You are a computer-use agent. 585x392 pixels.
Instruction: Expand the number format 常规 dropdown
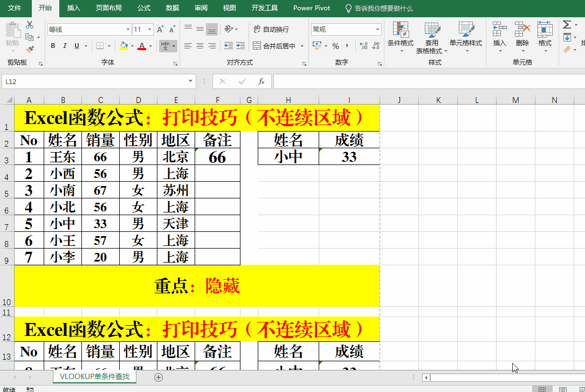tap(377, 29)
